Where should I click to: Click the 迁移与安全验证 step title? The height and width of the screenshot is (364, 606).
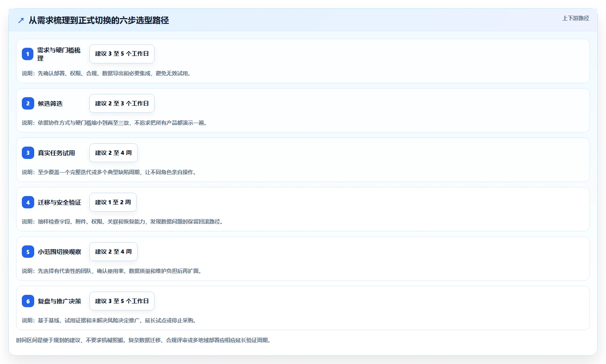pyautogui.click(x=59, y=202)
